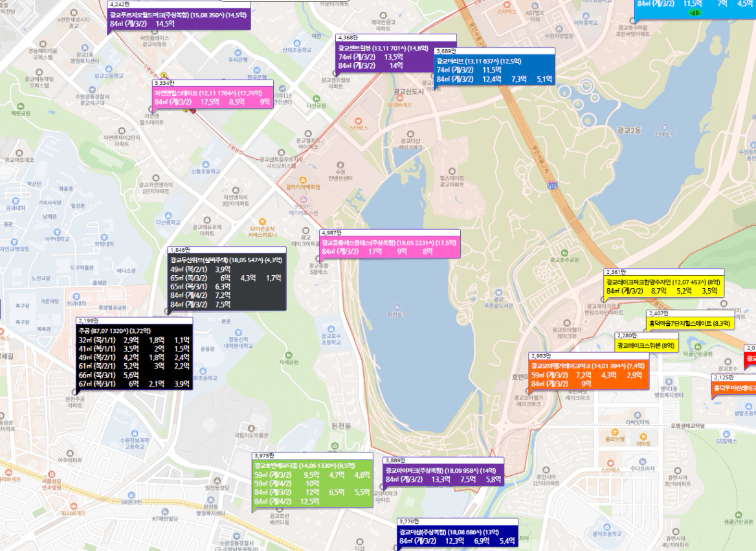Click the GS칼텍스 gas station icon
The width and height of the screenshot is (756, 551).
726,434
